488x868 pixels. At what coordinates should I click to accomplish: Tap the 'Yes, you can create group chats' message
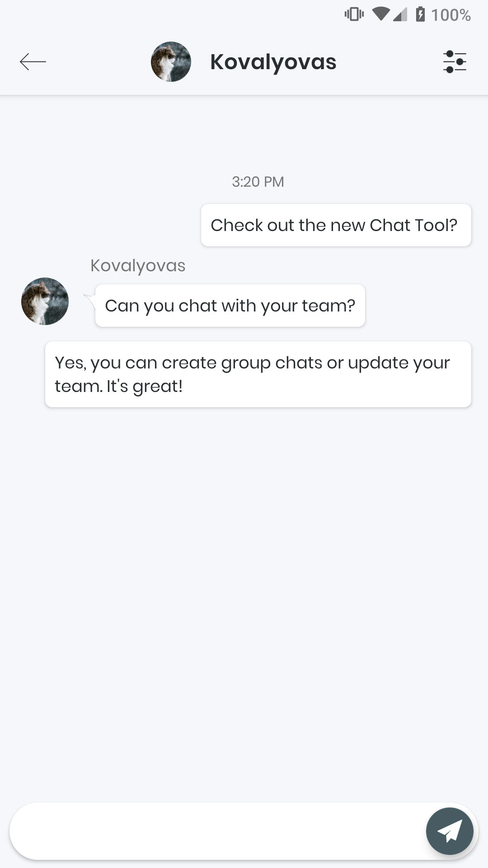pyautogui.click(x=258, y=374)
